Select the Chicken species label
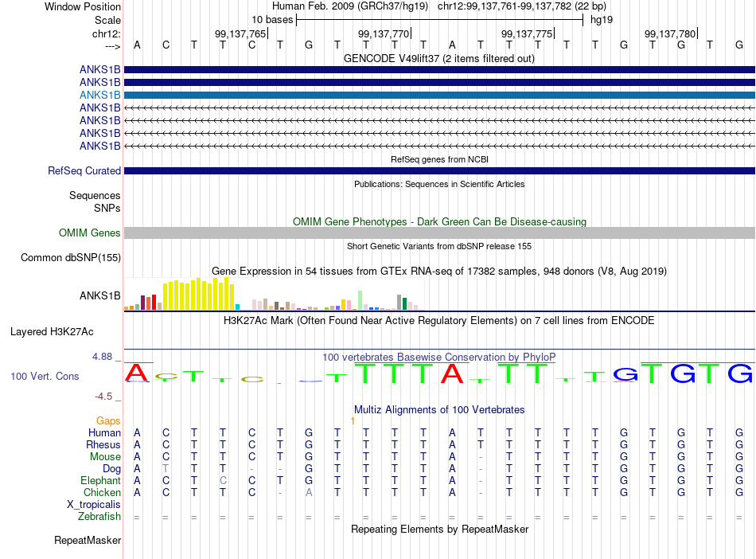 [102, 492]
